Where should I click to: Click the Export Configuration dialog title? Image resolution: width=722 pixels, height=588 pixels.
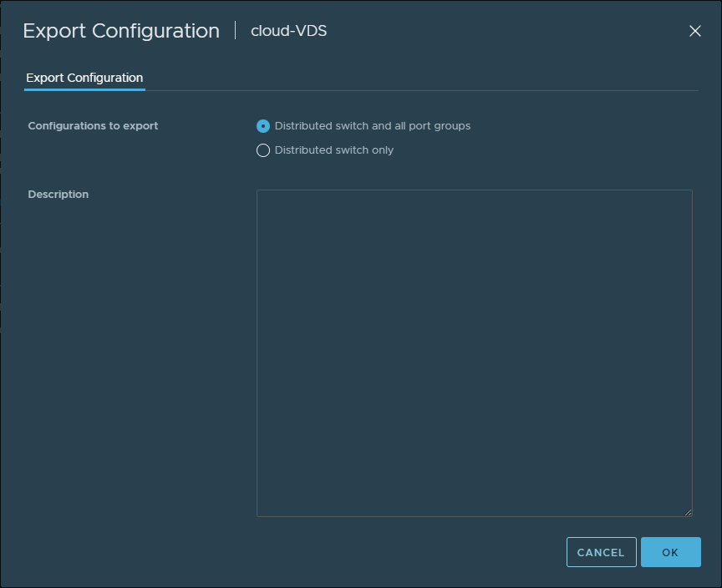point(121,31)
